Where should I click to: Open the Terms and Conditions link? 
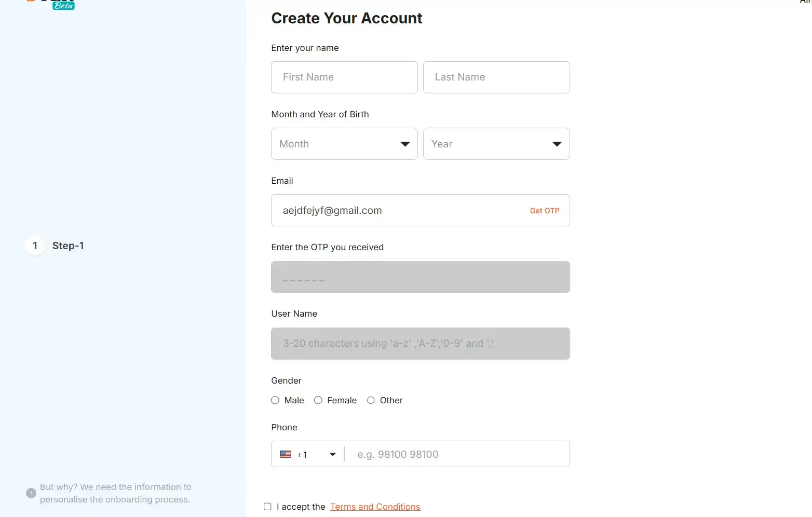pyautogui.click(x=375, y=507)
